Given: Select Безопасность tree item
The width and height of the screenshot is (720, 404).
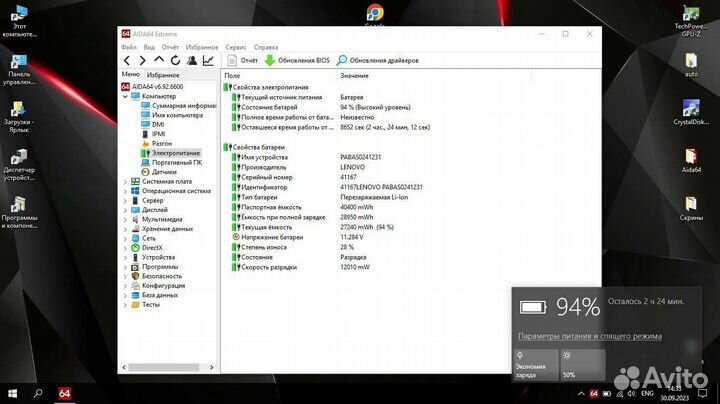Looking at the screenshot, I should 157,276.
